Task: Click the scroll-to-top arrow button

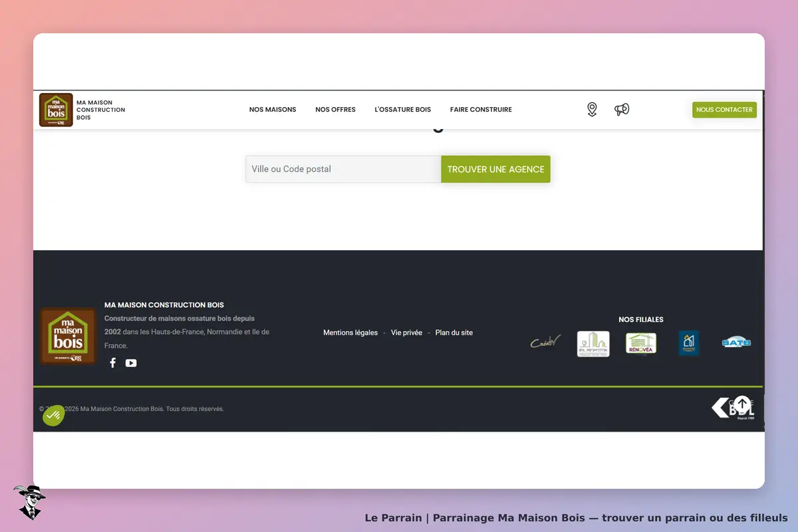Action: pos(742,404)
